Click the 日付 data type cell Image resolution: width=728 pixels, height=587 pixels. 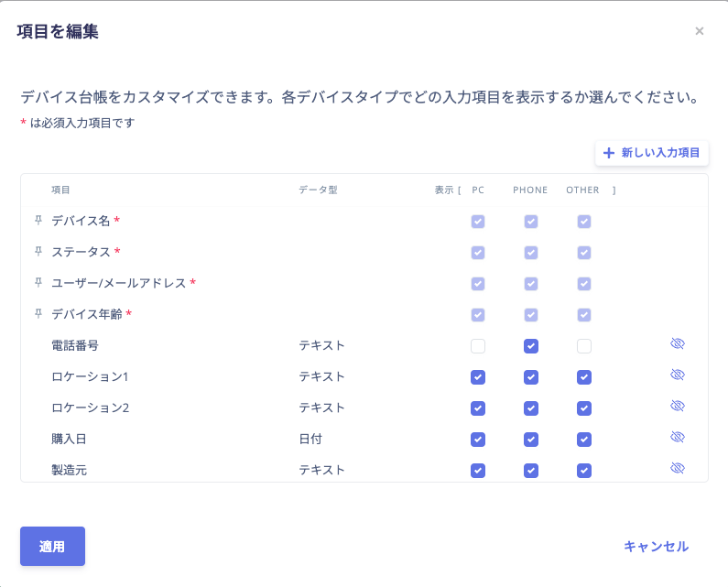click(310, 439)
